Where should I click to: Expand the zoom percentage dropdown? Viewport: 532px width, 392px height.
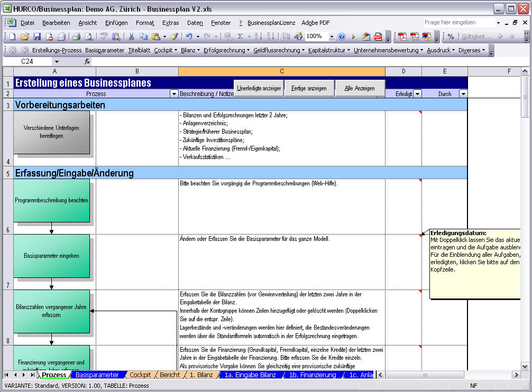(332, 36)
